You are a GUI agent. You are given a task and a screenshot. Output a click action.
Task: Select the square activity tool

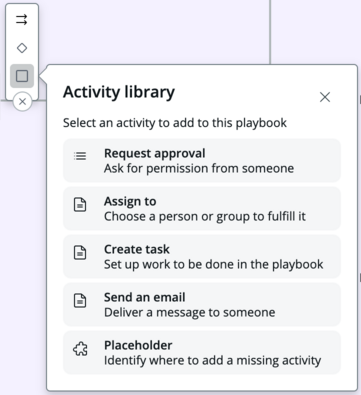tap(22, 76)
